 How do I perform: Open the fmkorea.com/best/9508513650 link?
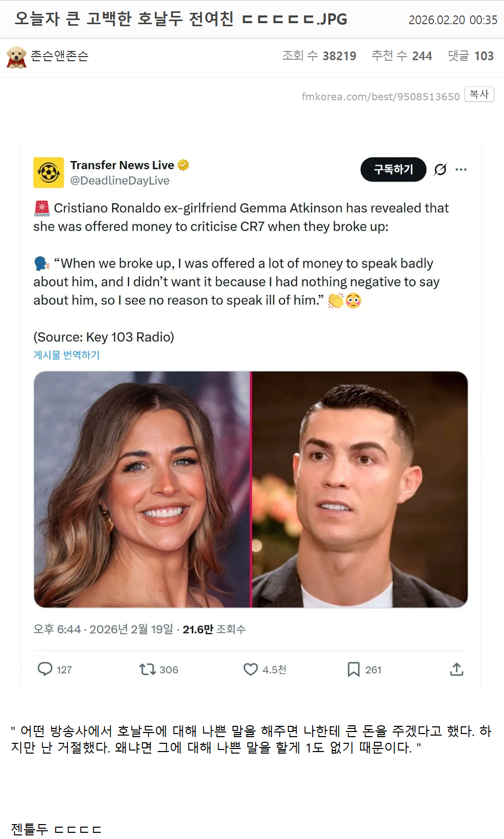point(381,97)
